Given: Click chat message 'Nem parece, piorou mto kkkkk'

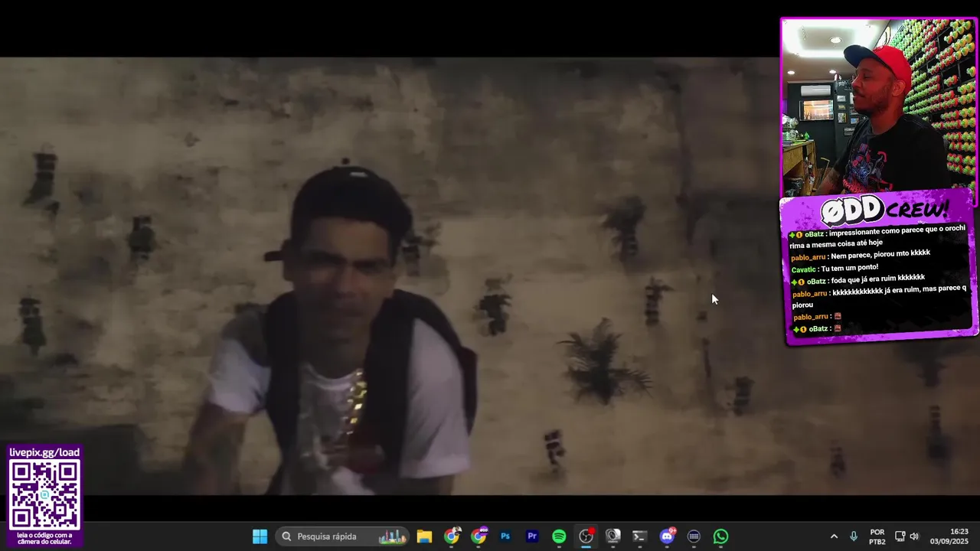Looking at the screenshot, I should pos(880,255).
